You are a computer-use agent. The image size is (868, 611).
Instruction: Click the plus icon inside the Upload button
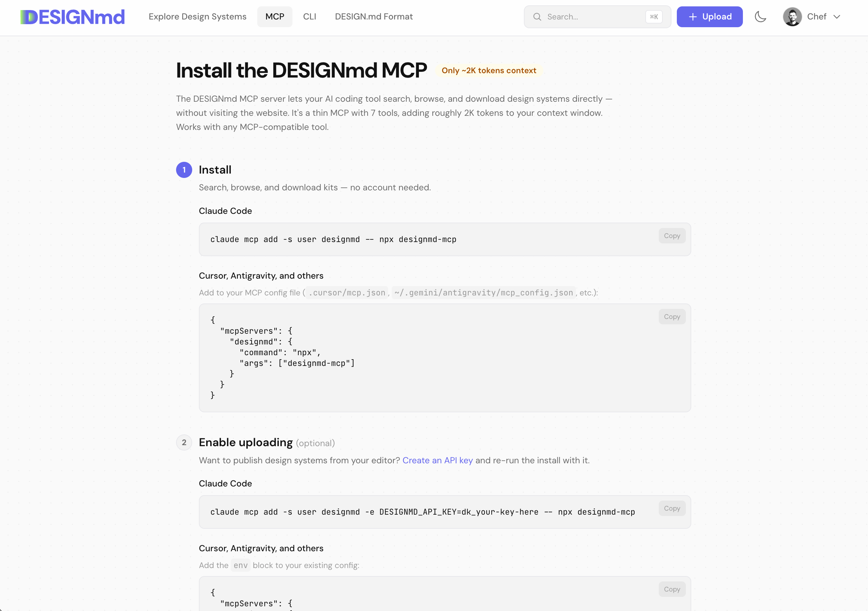tap(693, 17)
